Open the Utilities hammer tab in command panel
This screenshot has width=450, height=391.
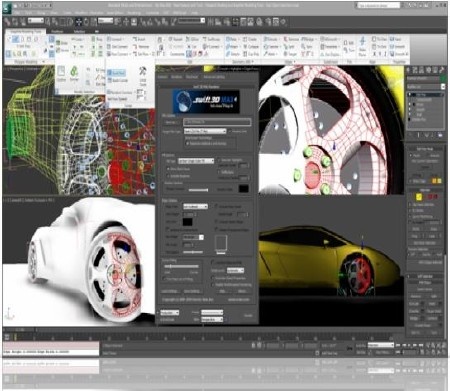click(x=442, y=70)
